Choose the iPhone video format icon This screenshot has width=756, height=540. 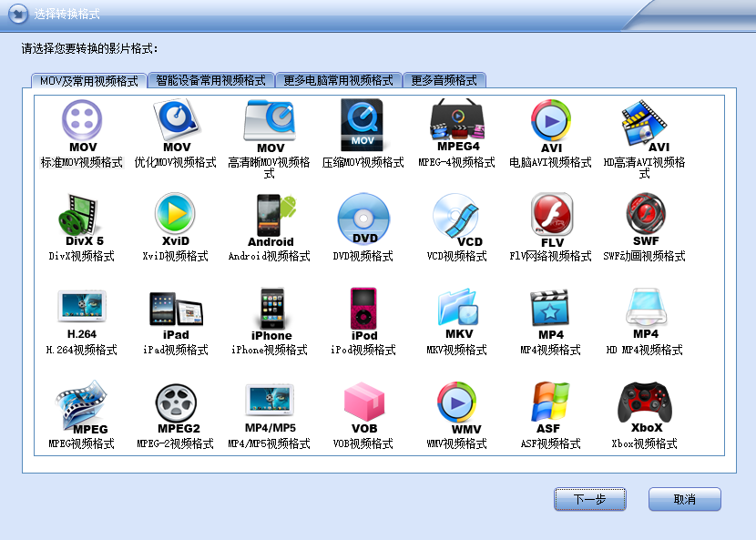271,314
